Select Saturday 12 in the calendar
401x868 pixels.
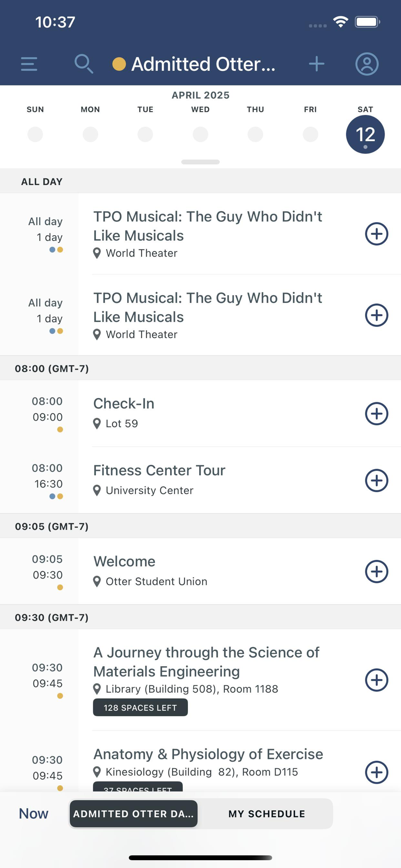tap(365, 135)
